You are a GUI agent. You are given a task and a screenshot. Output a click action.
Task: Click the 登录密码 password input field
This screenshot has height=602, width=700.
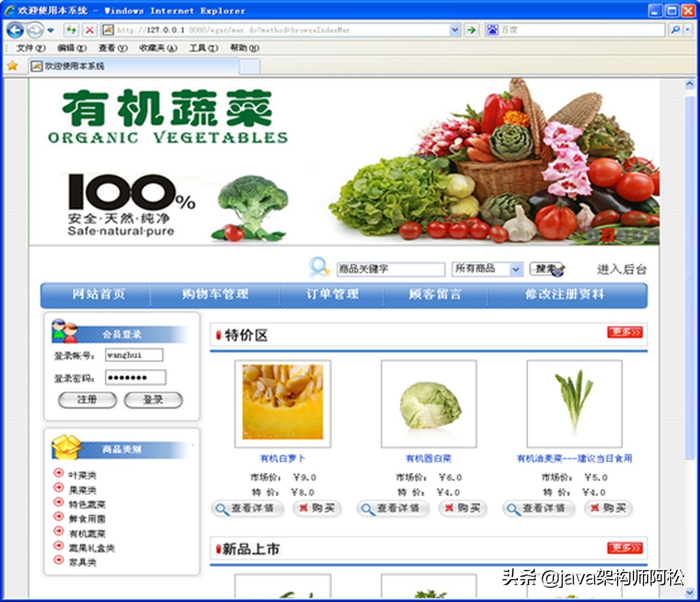[x=135, y=378]
